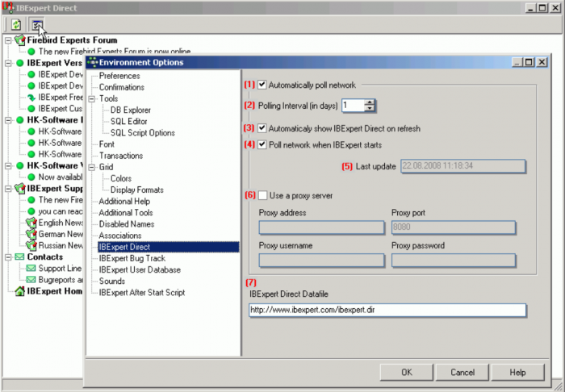Select Sounds in options tree
565x392 pixels.
pyautogui.click(x=111, y=281)
